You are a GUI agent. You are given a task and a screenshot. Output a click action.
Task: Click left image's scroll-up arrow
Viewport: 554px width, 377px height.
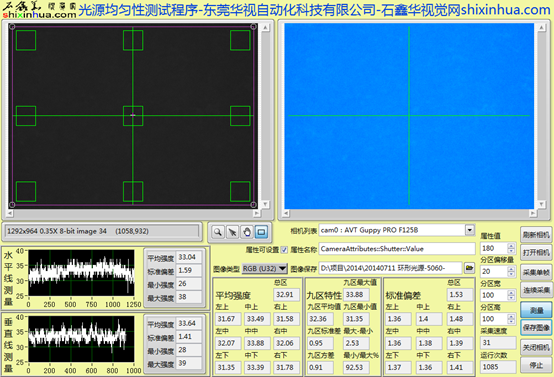265,28
